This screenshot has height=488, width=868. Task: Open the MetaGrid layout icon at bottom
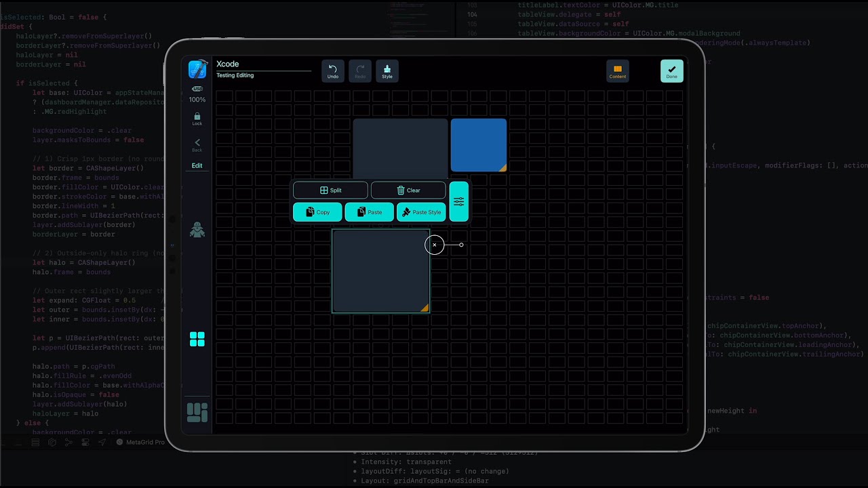pos(197,412)
